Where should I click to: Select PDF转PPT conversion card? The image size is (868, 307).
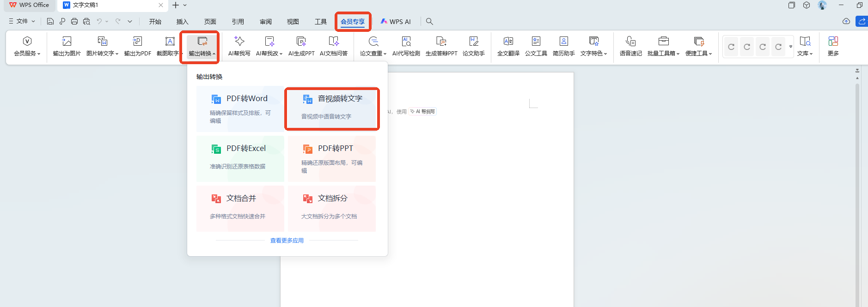(x=332, y=159)
